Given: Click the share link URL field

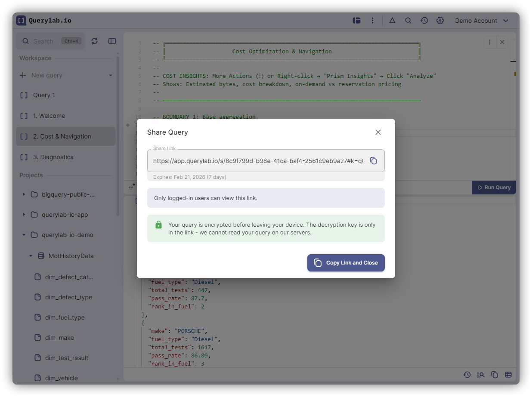Looking at the screenshot, I should tap(258, 161).
